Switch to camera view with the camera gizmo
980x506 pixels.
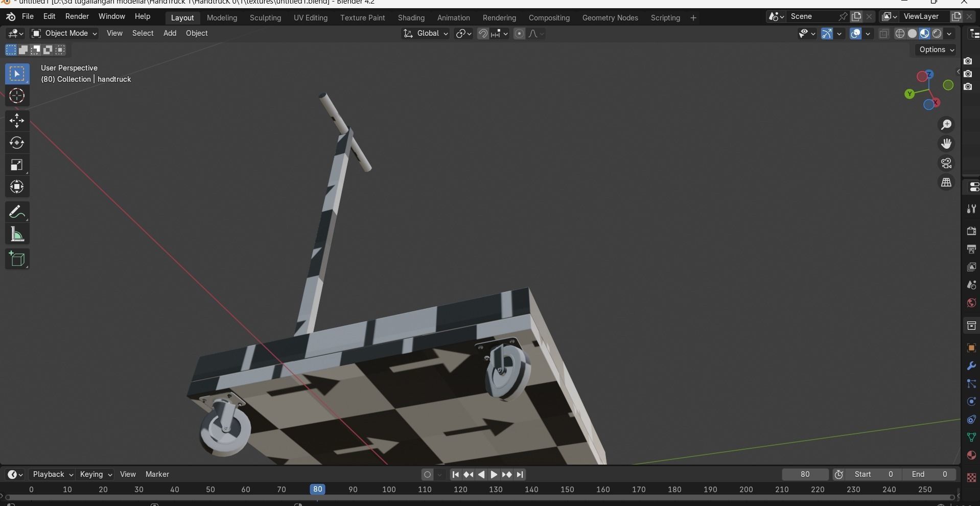pos(946,164)
